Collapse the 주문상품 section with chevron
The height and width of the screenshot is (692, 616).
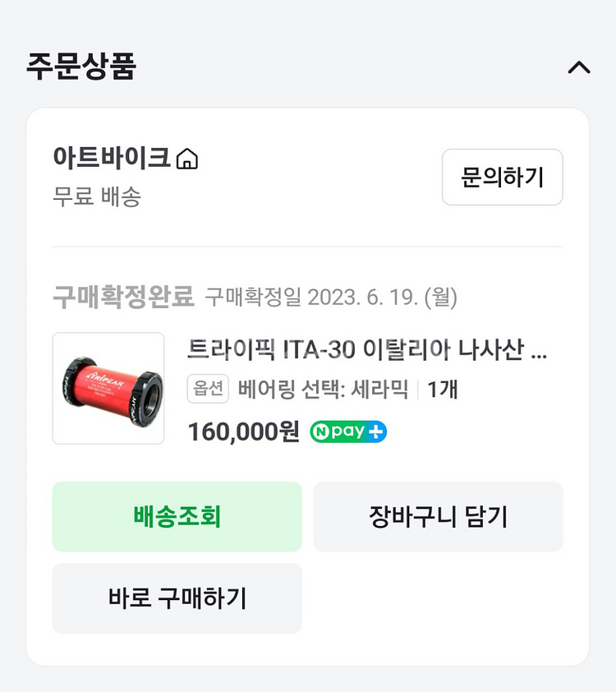(x=578, y=67)
